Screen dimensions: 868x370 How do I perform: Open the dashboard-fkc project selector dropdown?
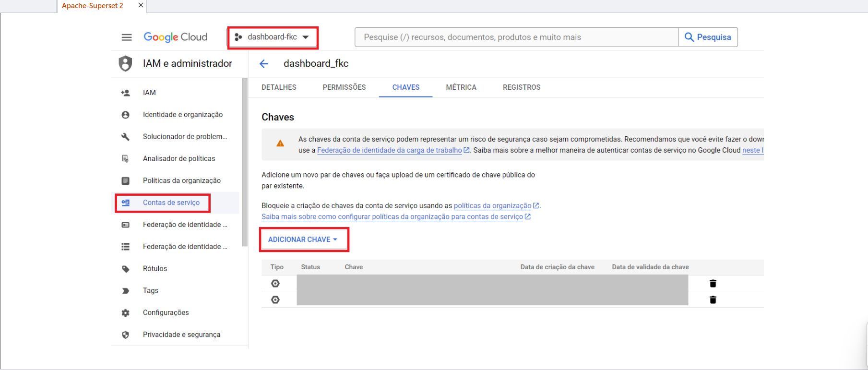tap(273, 37)
